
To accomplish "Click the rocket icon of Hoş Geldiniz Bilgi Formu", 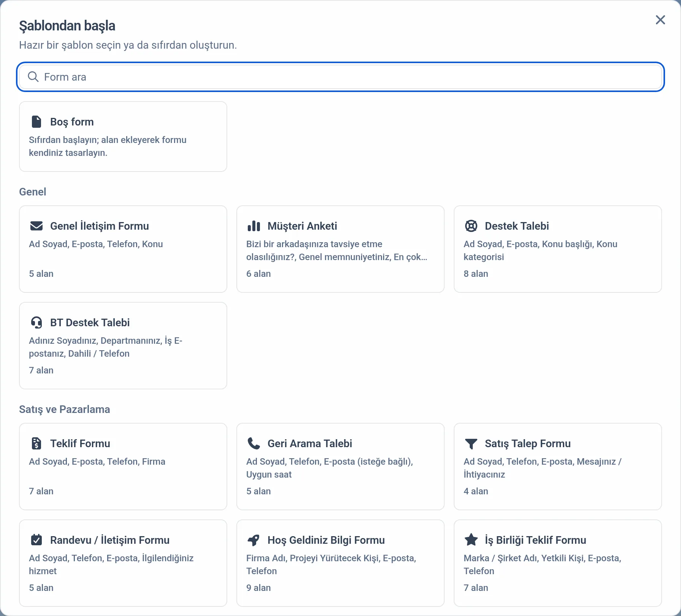I will point(253,540).
